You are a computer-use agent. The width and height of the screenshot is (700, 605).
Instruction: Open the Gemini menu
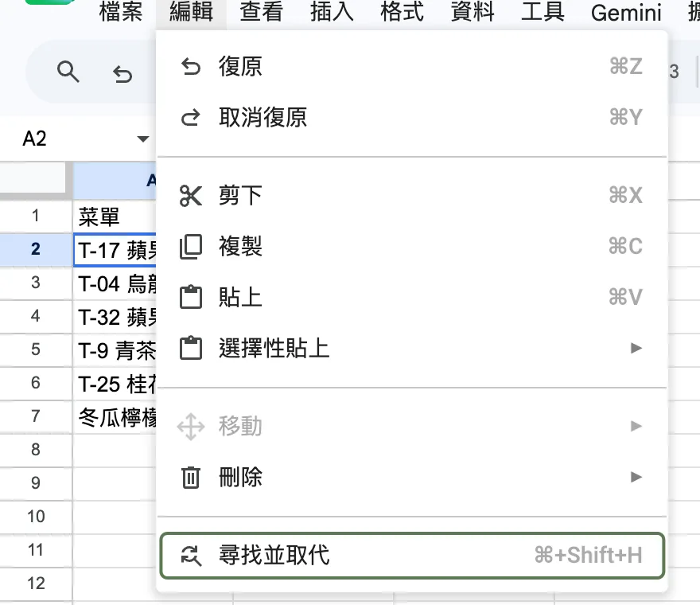click(x=626, y=13)
